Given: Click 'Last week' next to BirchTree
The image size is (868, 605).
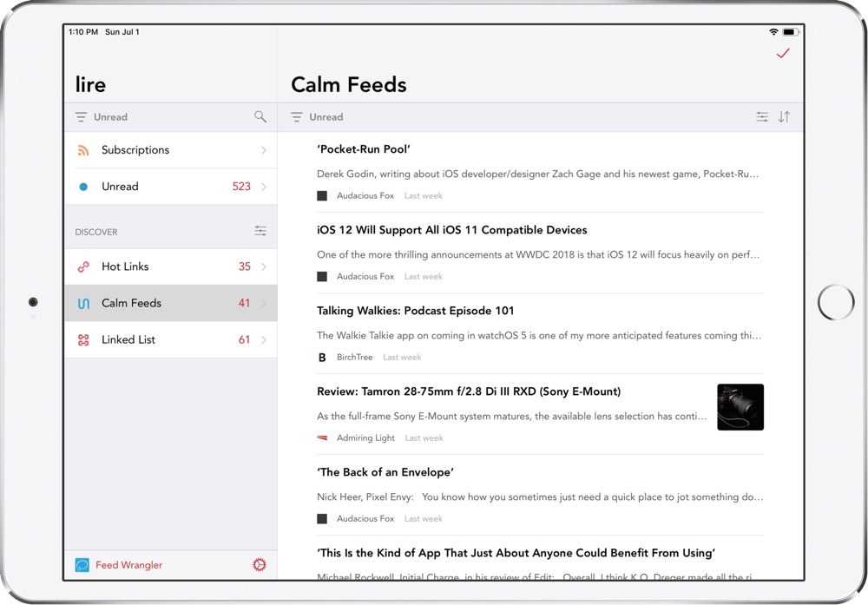Looking at the screenshot, I should click(x=402, y=358).
